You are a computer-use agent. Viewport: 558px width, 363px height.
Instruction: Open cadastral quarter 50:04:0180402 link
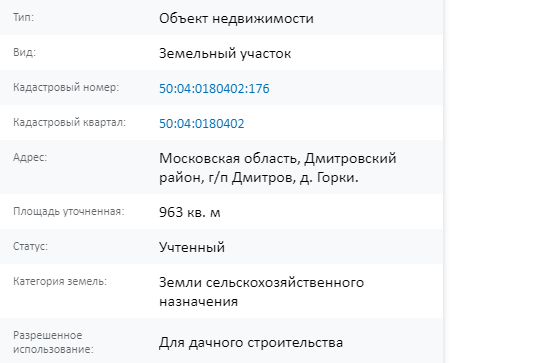(x=202, y=123)
